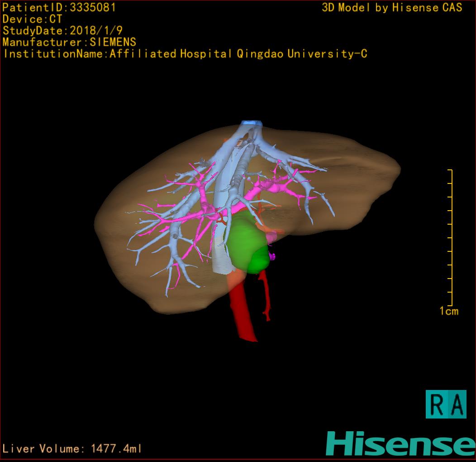Click the Device:CT label
The width and height of the screenshot is (476, 462).
coord(32,19)
